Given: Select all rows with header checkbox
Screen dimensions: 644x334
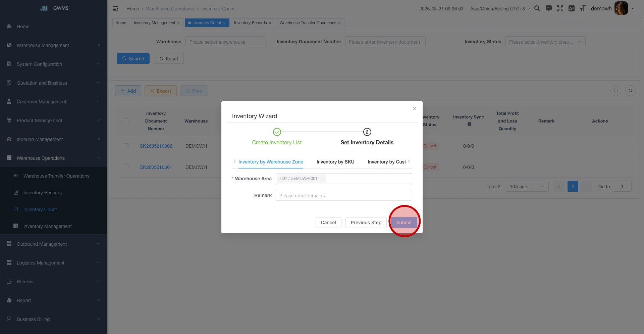Looking at the screenshot, I should click(126, 121).
